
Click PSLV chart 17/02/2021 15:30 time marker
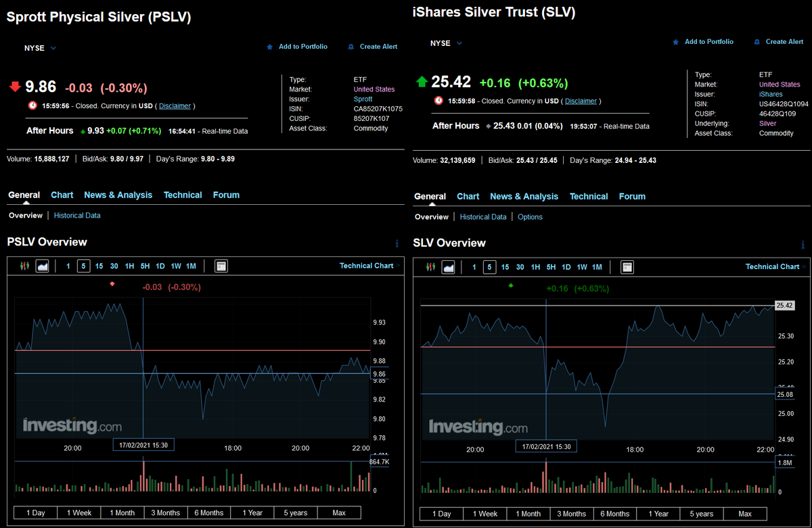[143, 445]
